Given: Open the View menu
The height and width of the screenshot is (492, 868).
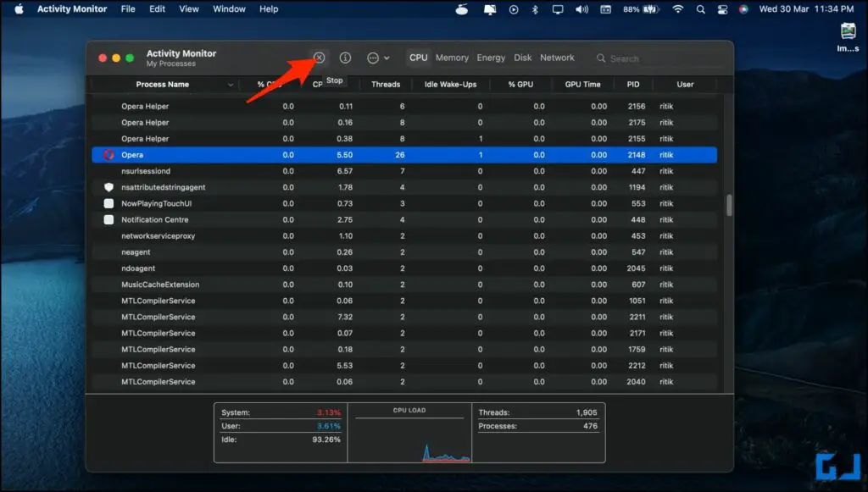Looking at the screenshot, I should click(x=188, y=9).
